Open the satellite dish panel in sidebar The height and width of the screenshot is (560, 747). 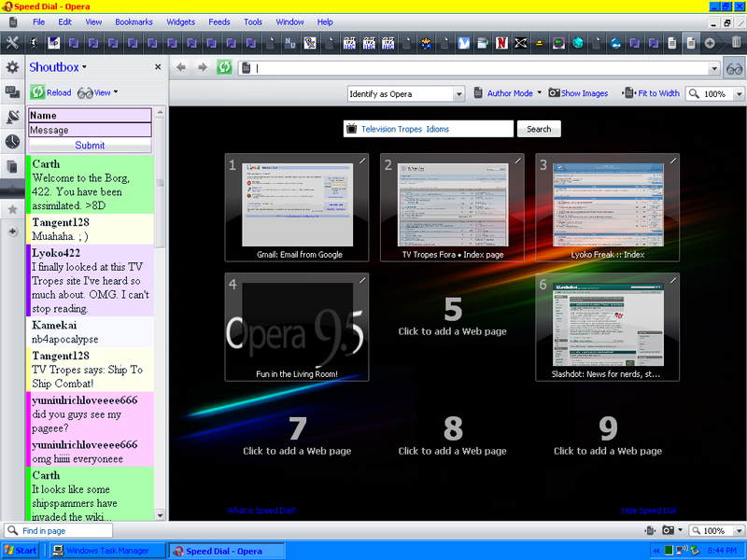tap(12, 117)
